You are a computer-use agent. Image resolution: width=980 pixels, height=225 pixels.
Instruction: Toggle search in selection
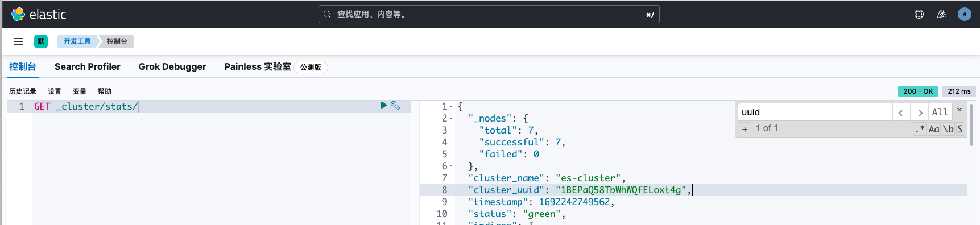960,129
